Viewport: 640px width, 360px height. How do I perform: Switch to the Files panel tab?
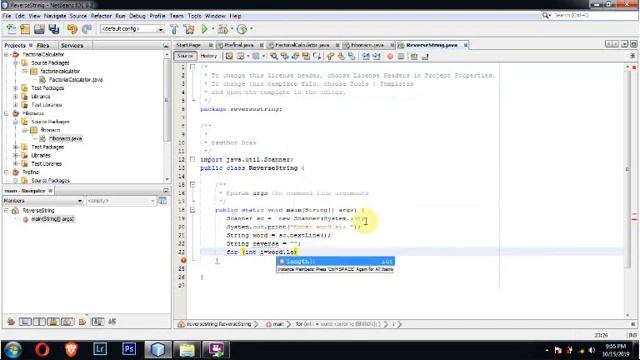click(43, 45)
